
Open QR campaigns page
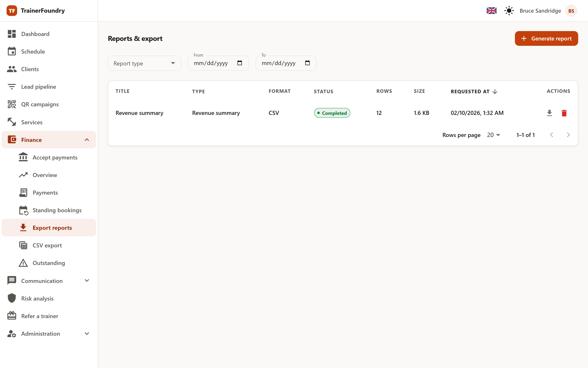point(49,104)
